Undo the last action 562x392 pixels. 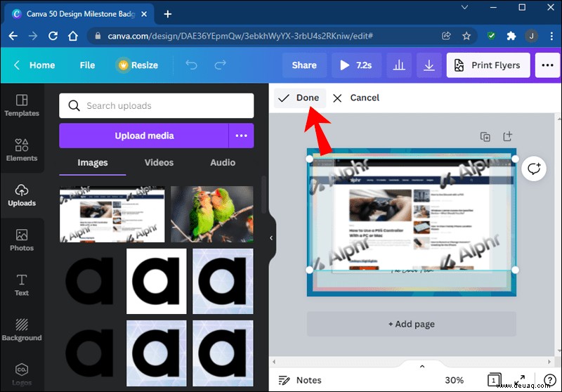191,65
